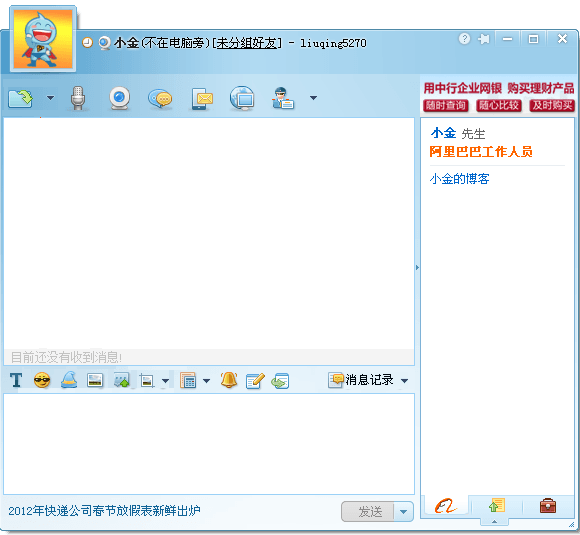
Task: Collapse the right side info panel
Action: point(417,267)
